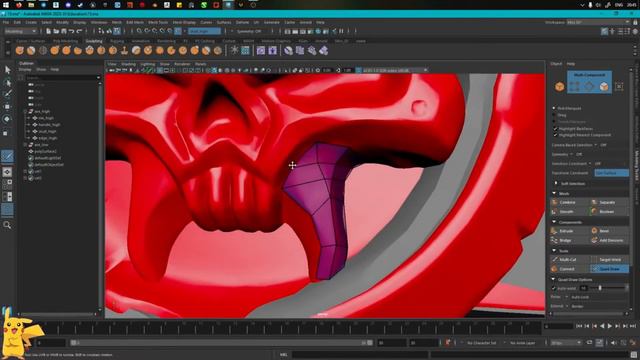Expand axe_low group in Outliner

(x=25, y=144)
